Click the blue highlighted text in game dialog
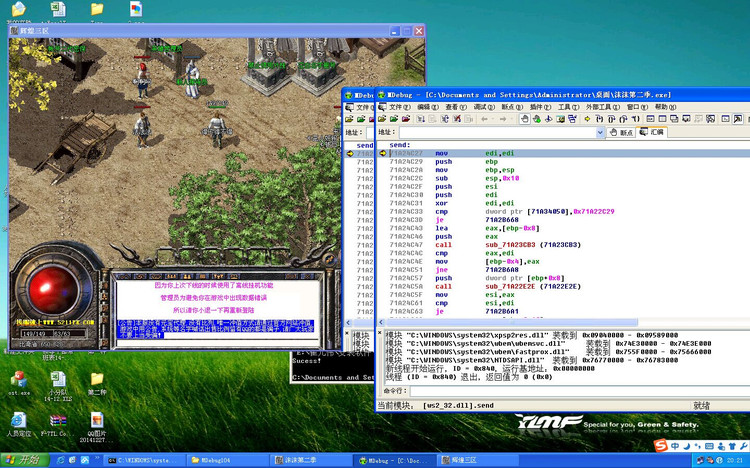 click(215, 329)
